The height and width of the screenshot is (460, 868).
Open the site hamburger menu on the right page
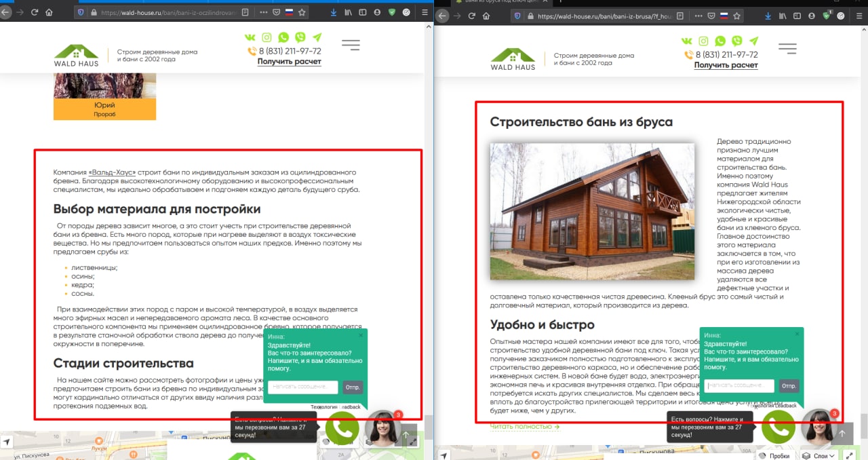[787, 49]
